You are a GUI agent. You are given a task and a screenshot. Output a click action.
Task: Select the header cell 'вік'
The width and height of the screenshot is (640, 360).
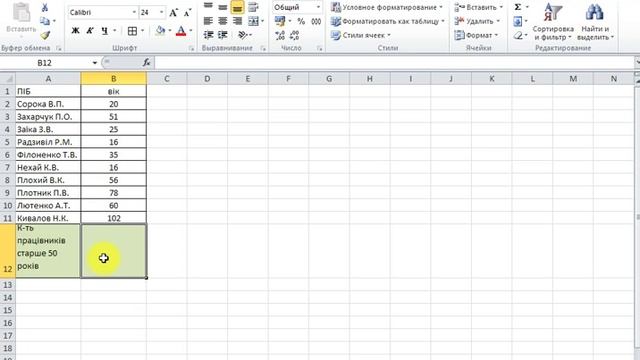(x=113, y=91)
